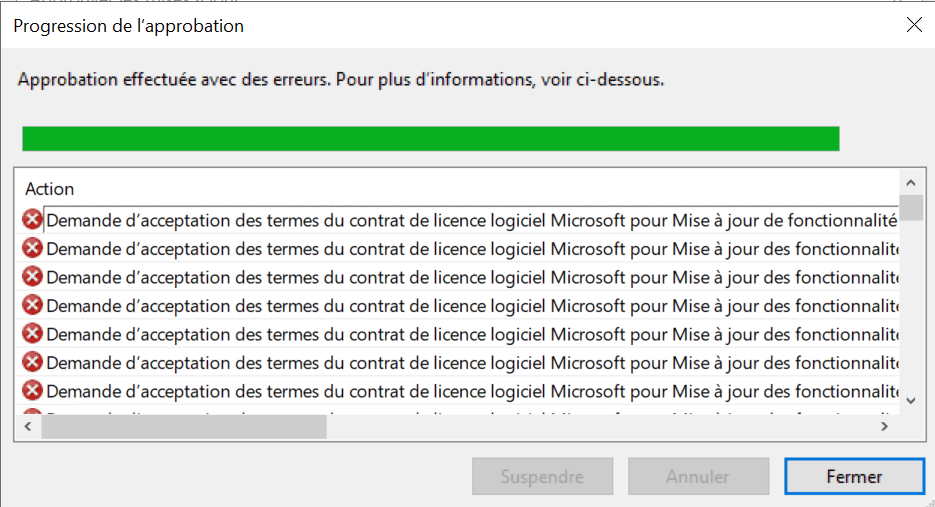Click the error icon on third row
The image size is (935, 507).
coord(32,277)
